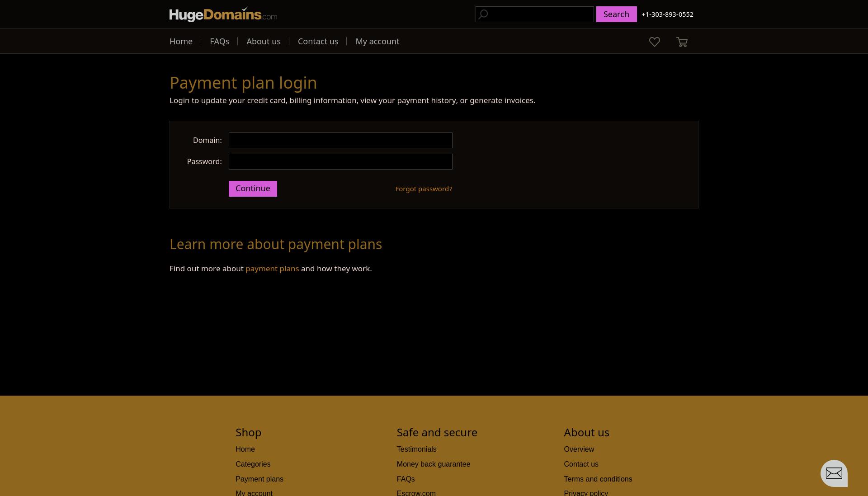Image resolution: width=868 pixels, height=496 pixels.
Task: Click the magnifier icon in search box
Action: pyautogui.click(x=483, y=14)
